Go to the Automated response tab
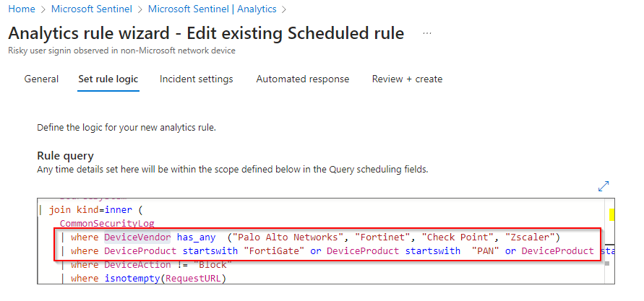 click(303, 79)
